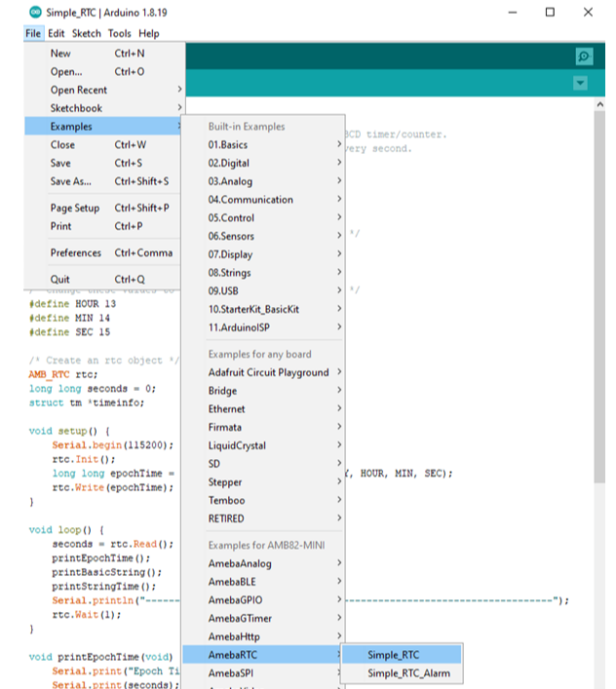Open the Help menu
The height and width of the screenshot is (689, 616).
[x=149, y=33]
